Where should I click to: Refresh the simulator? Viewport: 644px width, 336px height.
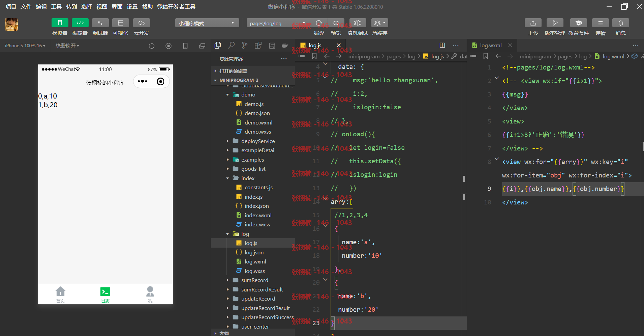coord(152,46)
